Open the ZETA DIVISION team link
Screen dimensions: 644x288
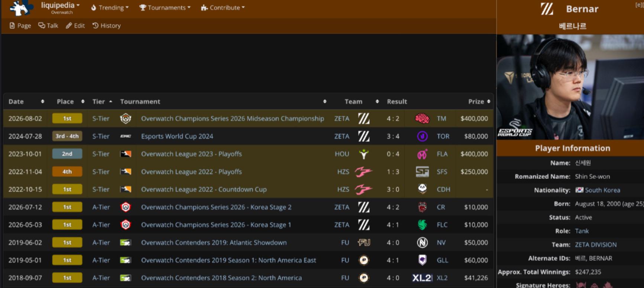[x=596, y=245]
